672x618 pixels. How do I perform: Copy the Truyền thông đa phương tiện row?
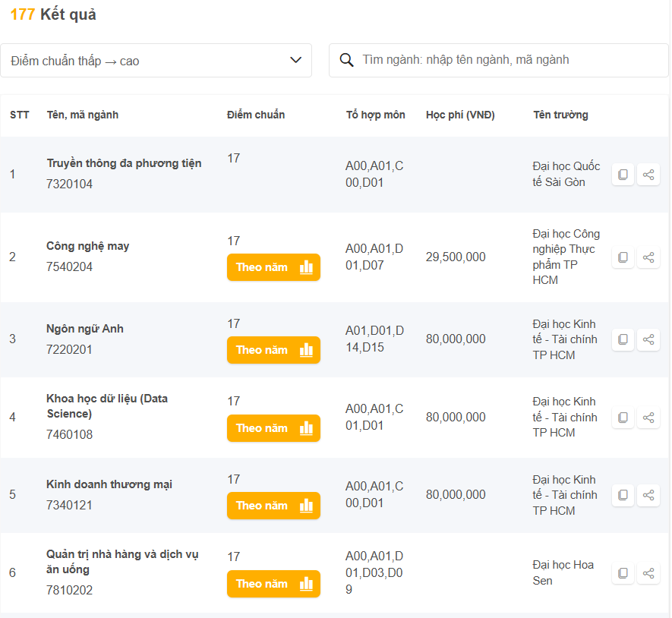click(623, 175)
